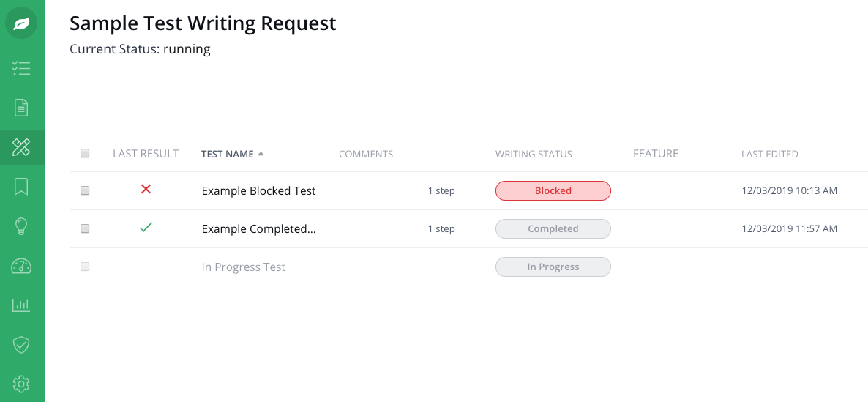Sort by the Writing Status column header
Viewport: 868px width, 402px height.
(534, 154)
